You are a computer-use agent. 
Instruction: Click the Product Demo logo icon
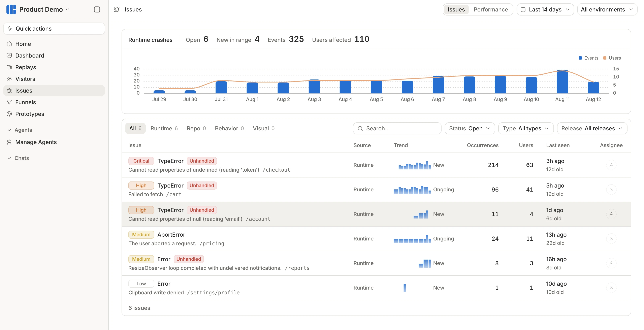[11, 9]
